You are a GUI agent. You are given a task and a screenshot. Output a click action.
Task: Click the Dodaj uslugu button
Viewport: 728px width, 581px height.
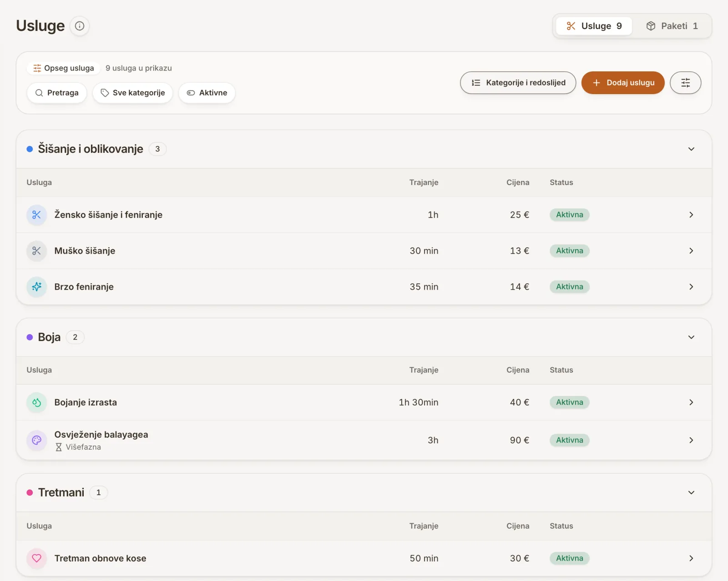(x=623, y=83)
